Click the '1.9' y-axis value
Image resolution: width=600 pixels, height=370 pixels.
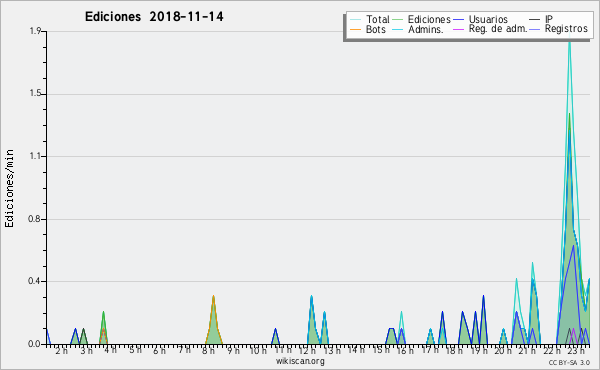click(35, 31)
